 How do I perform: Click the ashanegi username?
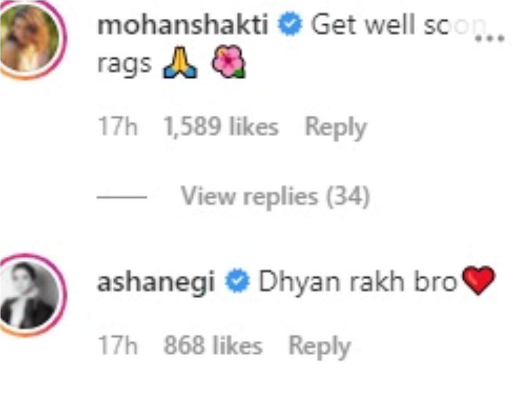coord(156,283)
